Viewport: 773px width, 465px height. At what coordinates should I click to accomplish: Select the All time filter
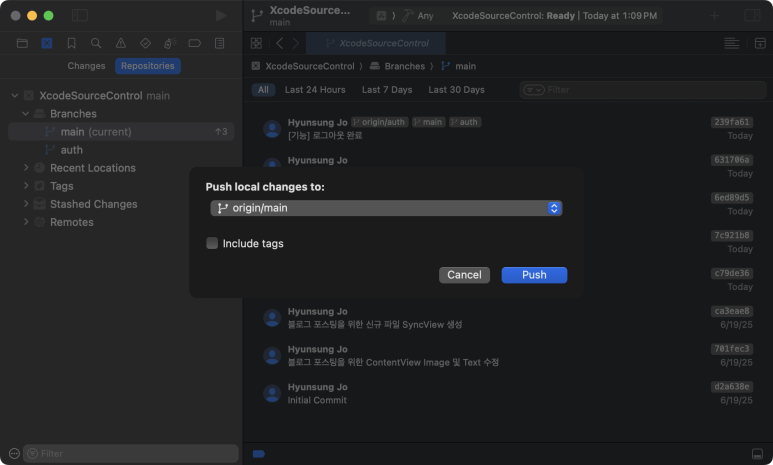(263, 90)
